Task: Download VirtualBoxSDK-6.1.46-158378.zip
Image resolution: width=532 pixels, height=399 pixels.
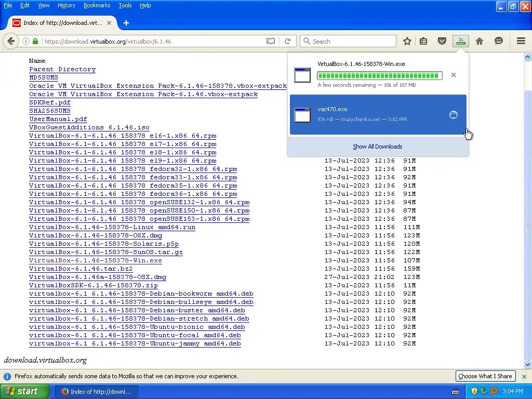Action: point(94,285)
